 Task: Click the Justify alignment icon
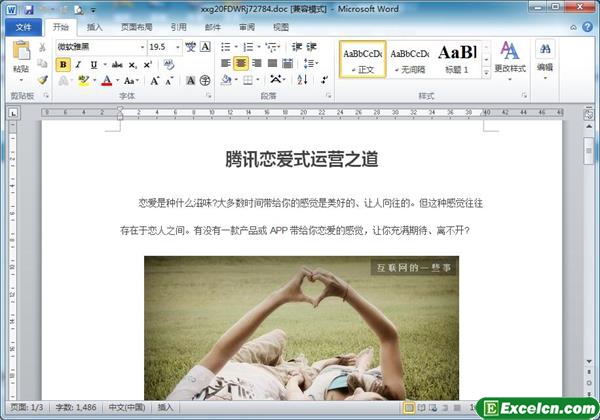coord(272,63)
